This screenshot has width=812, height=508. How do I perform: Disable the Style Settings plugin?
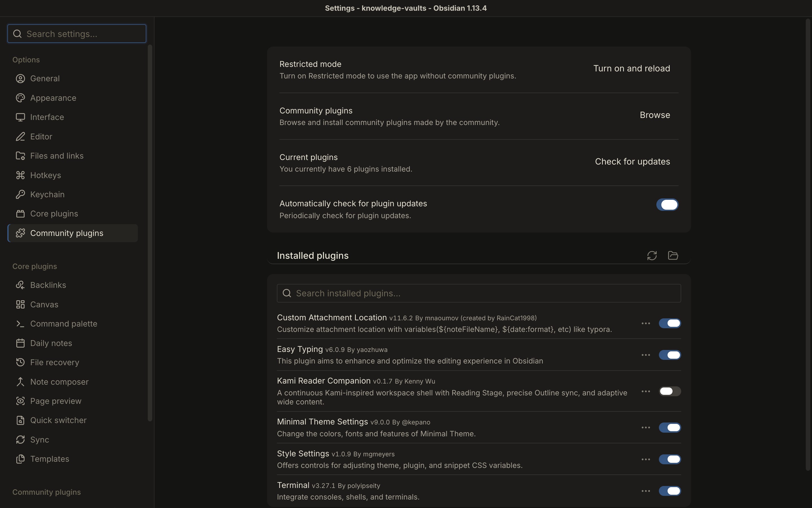[670, 459]
